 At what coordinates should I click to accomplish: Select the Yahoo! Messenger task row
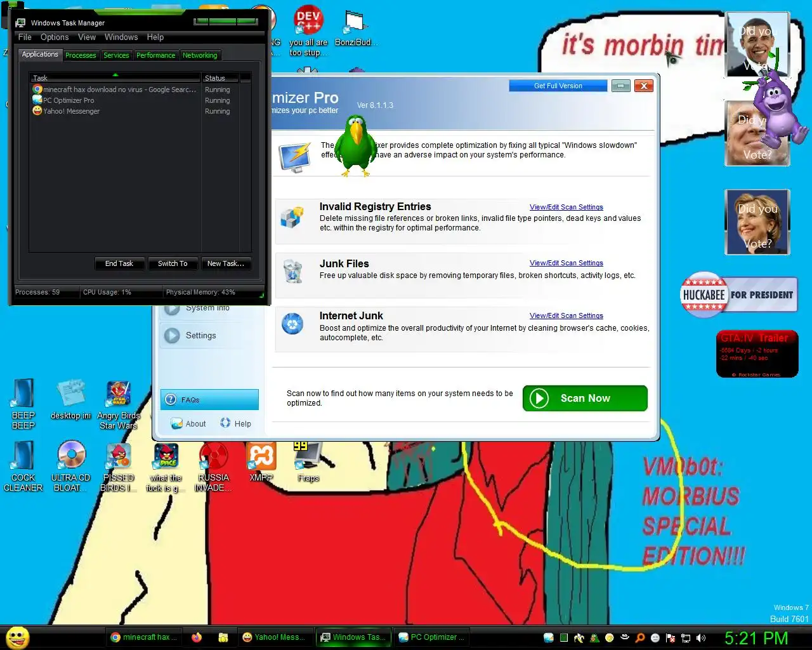141,111
